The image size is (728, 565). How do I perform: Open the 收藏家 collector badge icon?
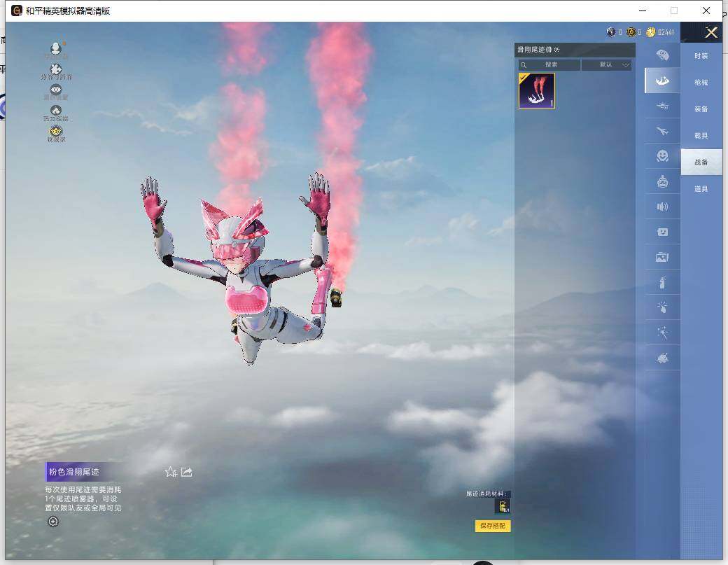click(56, 133)
